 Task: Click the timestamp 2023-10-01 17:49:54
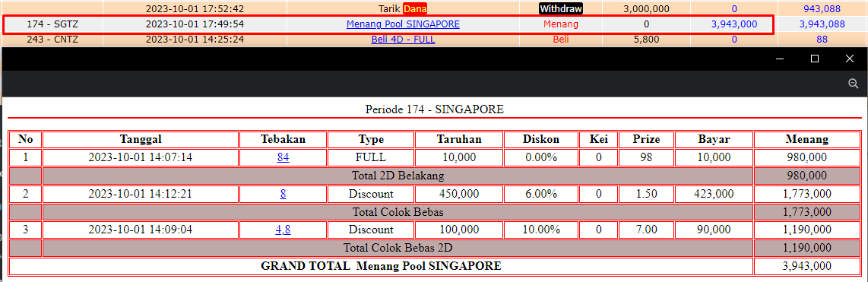tap(195, 24)
